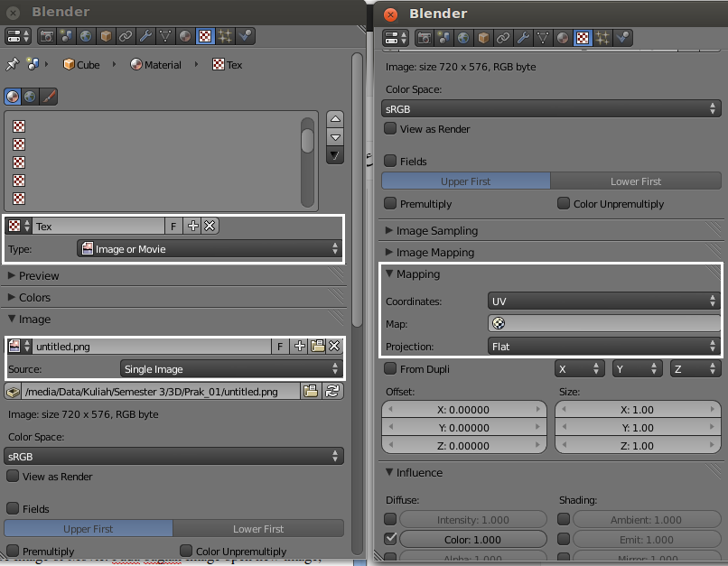Open Physics tab in left window
The height and width of the screenshot is (566, 728).
click(245, 36)
